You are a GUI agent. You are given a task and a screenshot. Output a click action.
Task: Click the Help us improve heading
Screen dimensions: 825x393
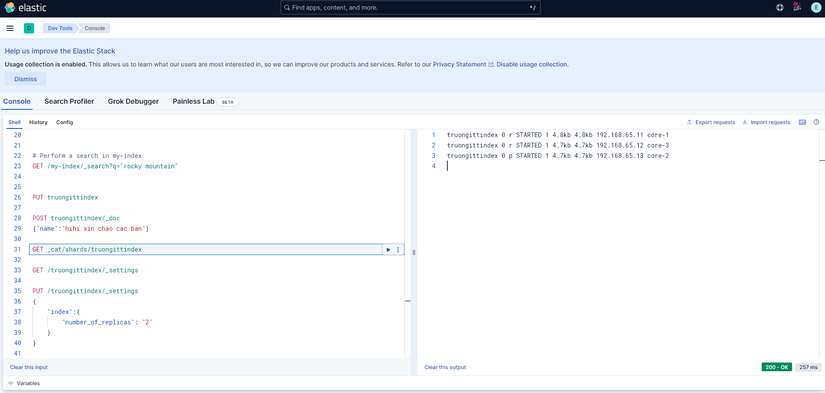[x=60, y=51]
